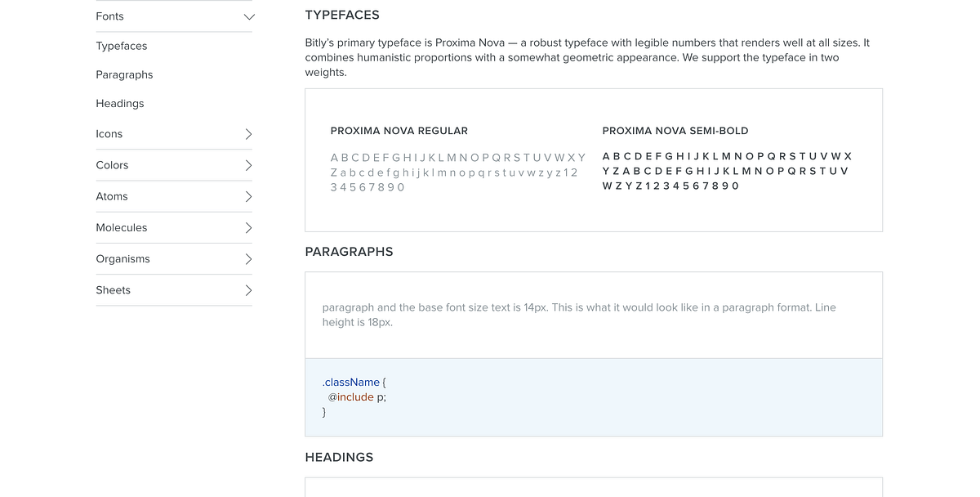This screenshot has height=497, width=980.
Task: Expand the Sheets section arrow
Action: pos(249,290)
